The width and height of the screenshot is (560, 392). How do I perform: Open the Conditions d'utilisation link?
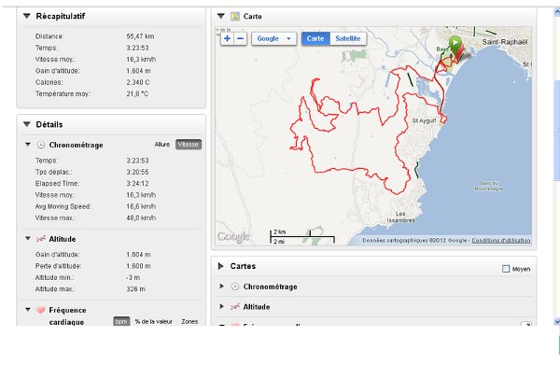(500, 240)
